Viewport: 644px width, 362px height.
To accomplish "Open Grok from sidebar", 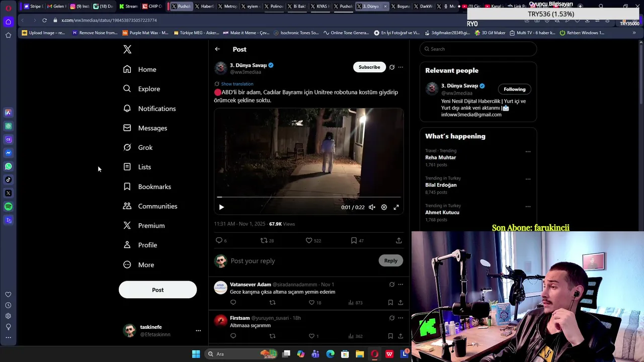I will coord(138,147).
